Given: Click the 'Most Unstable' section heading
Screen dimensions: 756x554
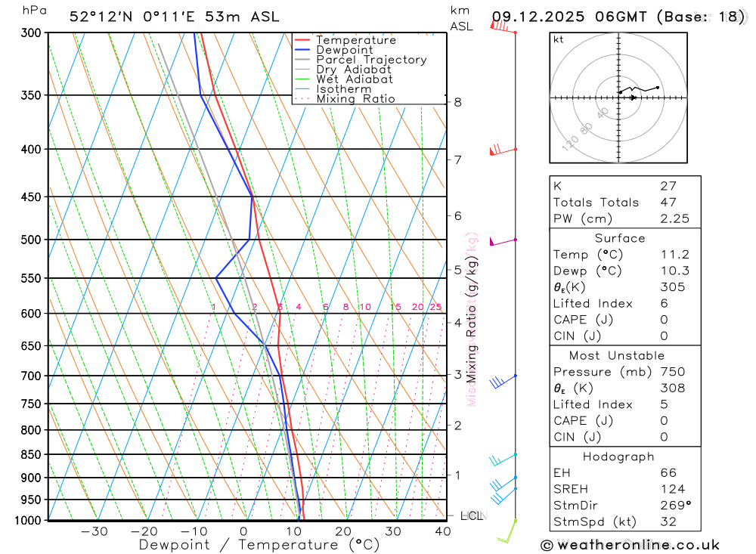Looking at the screenshot, I should (617, 356).
